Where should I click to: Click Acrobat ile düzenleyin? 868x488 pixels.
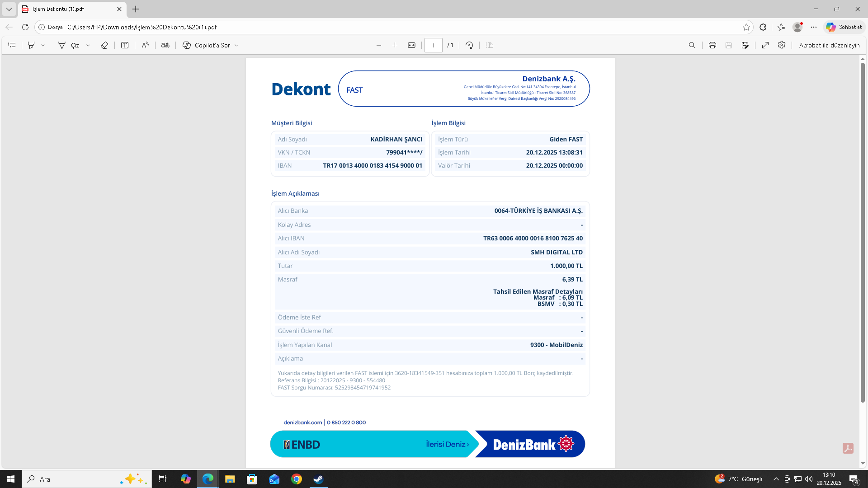click(829, 45)
